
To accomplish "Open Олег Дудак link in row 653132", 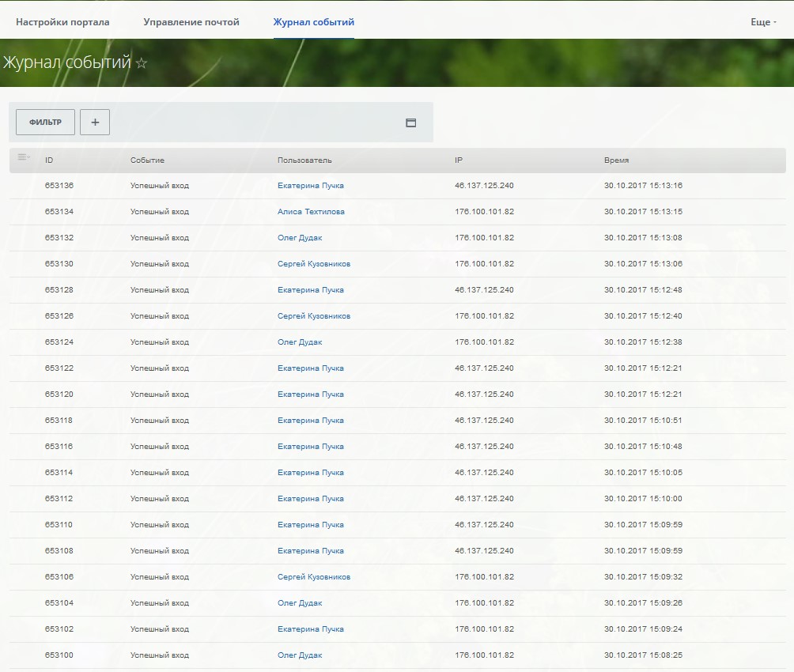I will pyautogui.click(x=300, y=237).
